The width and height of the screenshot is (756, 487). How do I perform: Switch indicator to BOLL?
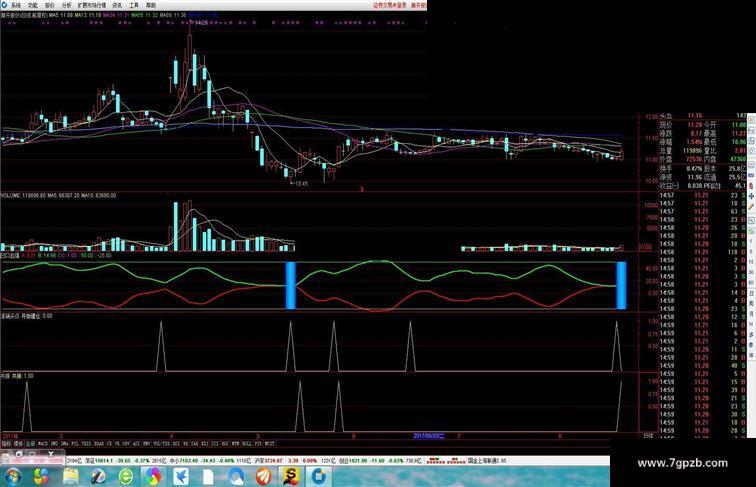(246, 443)
